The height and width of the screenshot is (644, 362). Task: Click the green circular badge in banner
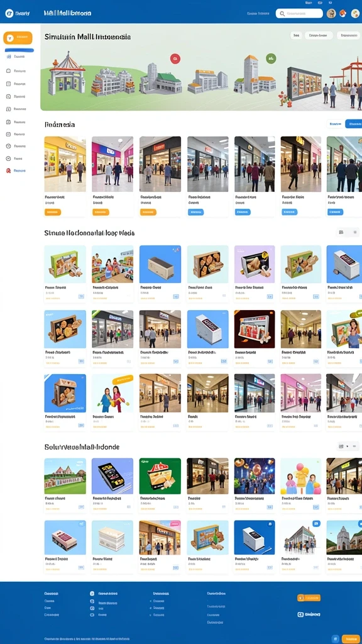[271, 58]
